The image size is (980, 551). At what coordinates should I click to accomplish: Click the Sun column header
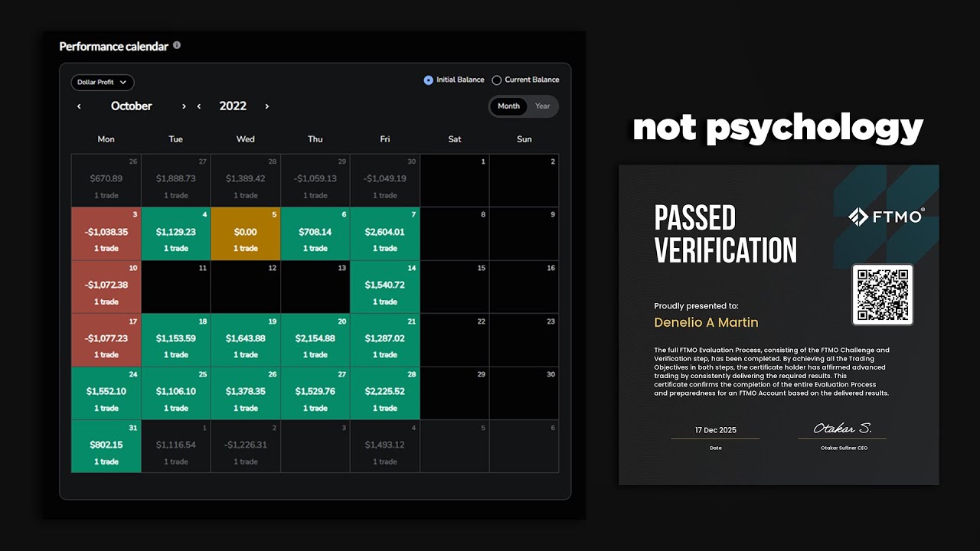524,139
